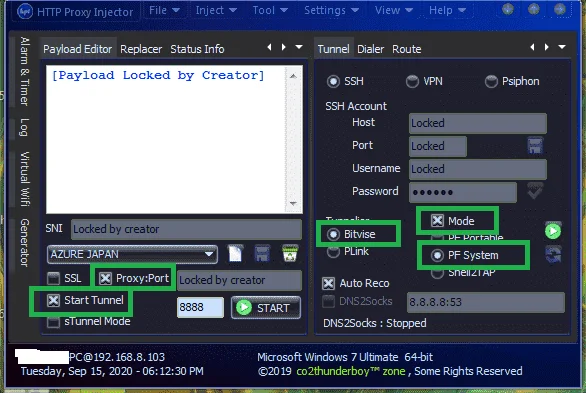Click the first round window button in title bar
The height and width of the screenshot is (393, 586).
point(508,9)
